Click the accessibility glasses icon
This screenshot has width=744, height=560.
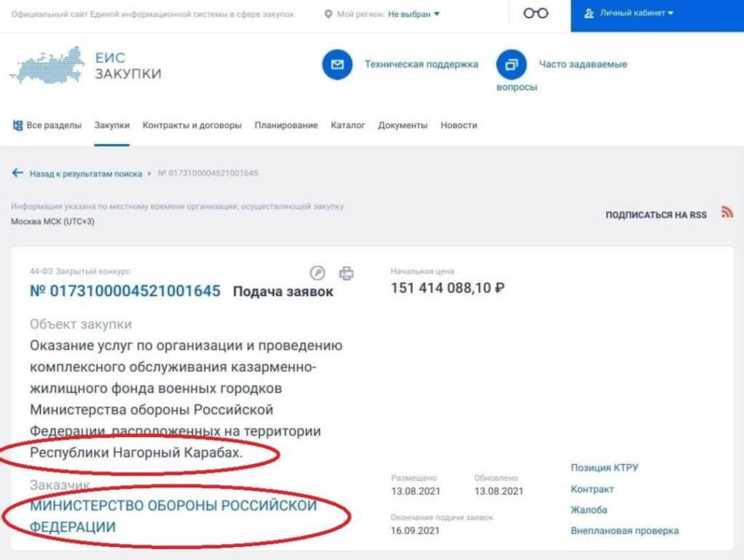click(536, 14)
